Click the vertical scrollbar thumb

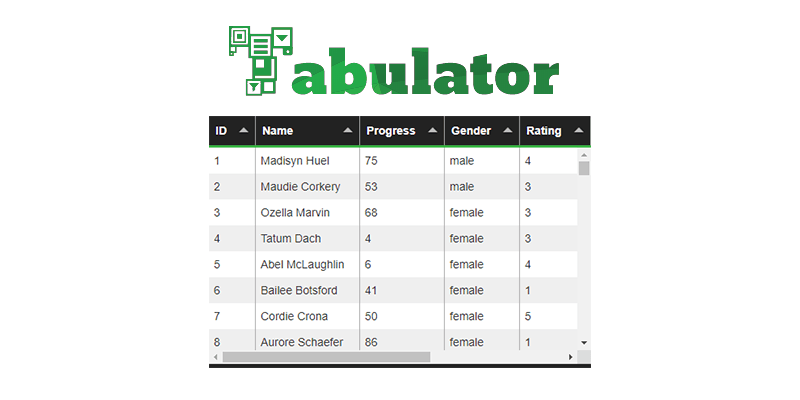(584, 168)
